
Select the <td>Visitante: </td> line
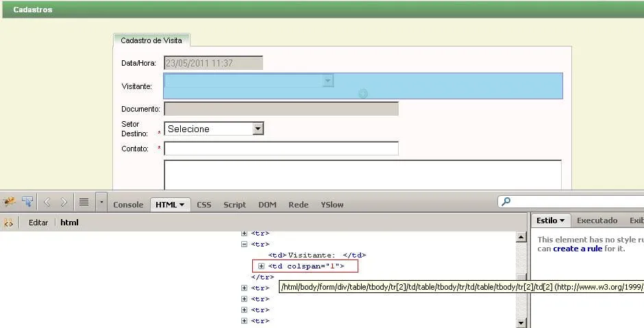click(317, 255)
